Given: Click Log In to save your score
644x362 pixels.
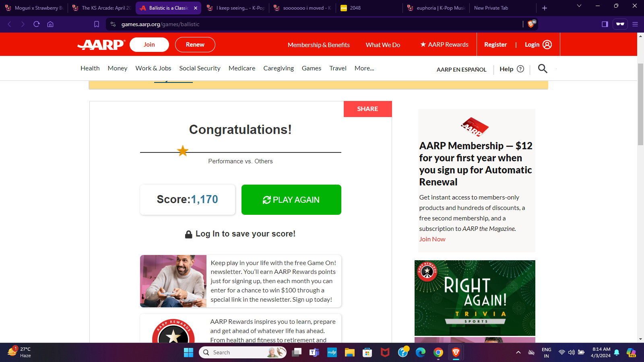Looking at the screenshot, I should [240, 234].
